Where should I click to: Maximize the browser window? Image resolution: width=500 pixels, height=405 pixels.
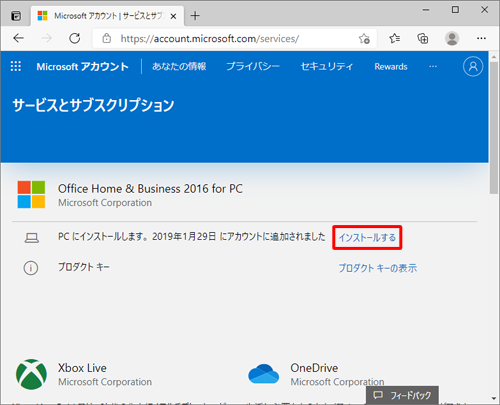(455, 10)
